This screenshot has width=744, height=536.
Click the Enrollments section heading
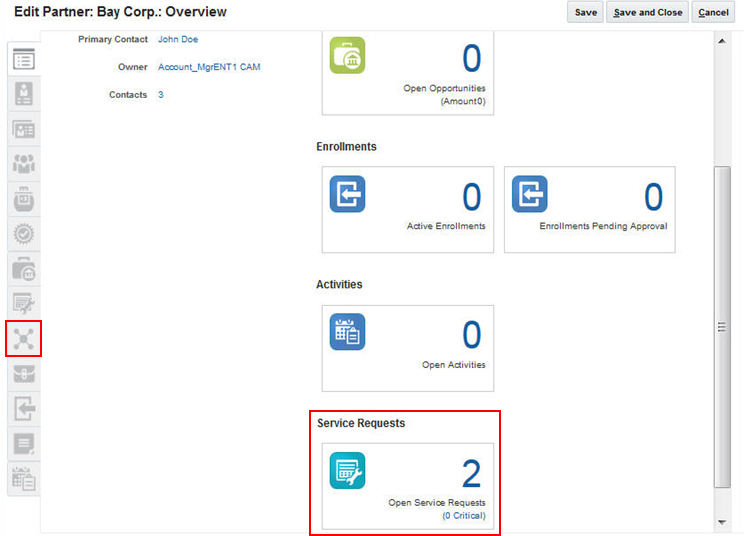coord(346,147)
